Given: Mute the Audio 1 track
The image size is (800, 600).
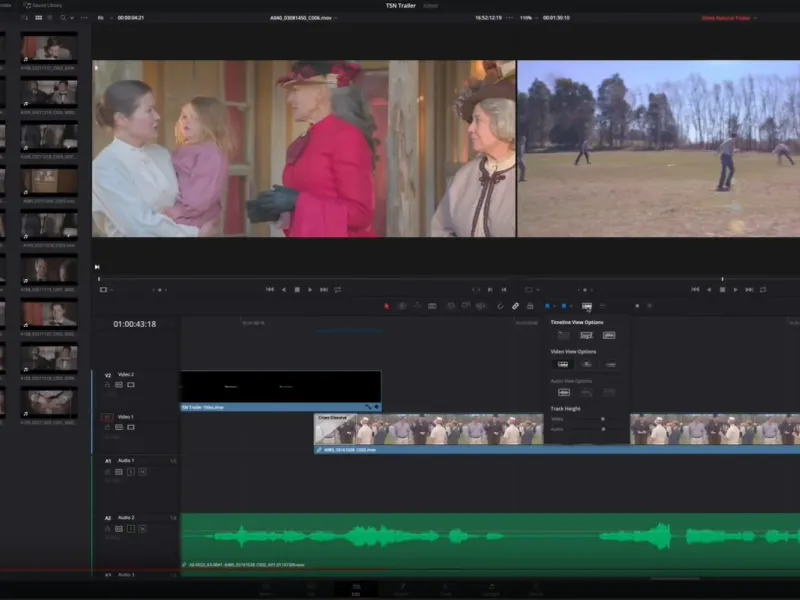Looking at the screenshot, I should click(142, 472).
